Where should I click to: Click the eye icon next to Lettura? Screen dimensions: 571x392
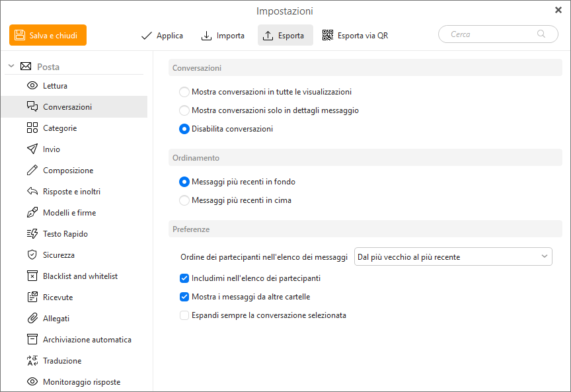[x=32, y=86]
